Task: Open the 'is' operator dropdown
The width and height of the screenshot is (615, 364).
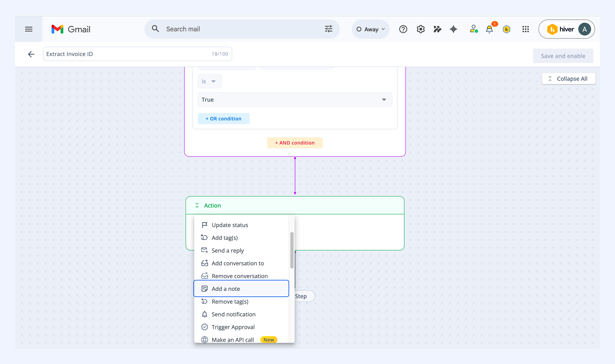Action: (x=210, y=81)
